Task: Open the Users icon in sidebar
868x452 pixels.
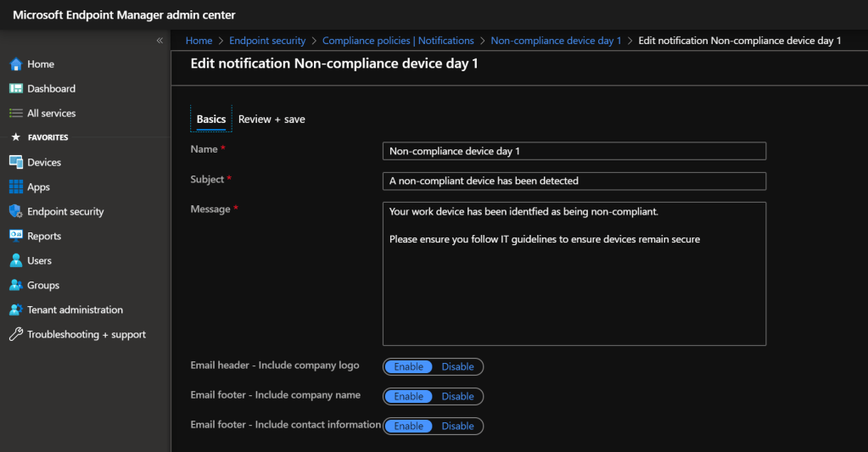Action: 15,261
